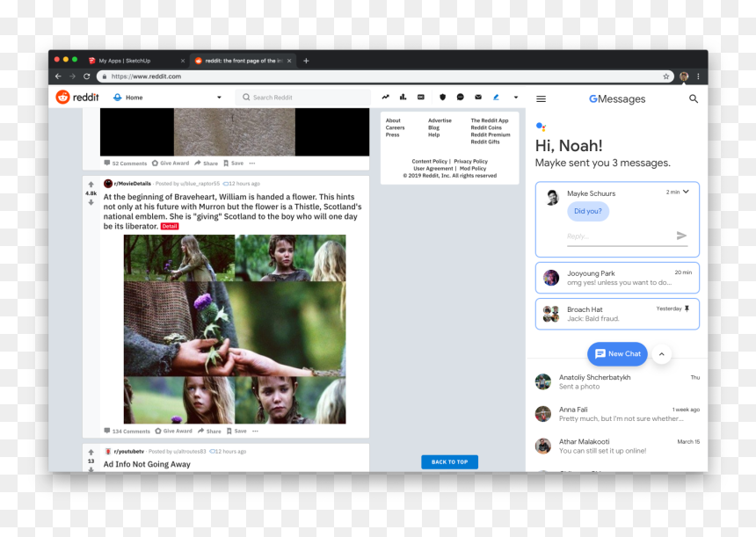Screen dimensions: 756x537
Task: Open Anatoliy Shcherbatykh chat row
Action: pos(617,381)
